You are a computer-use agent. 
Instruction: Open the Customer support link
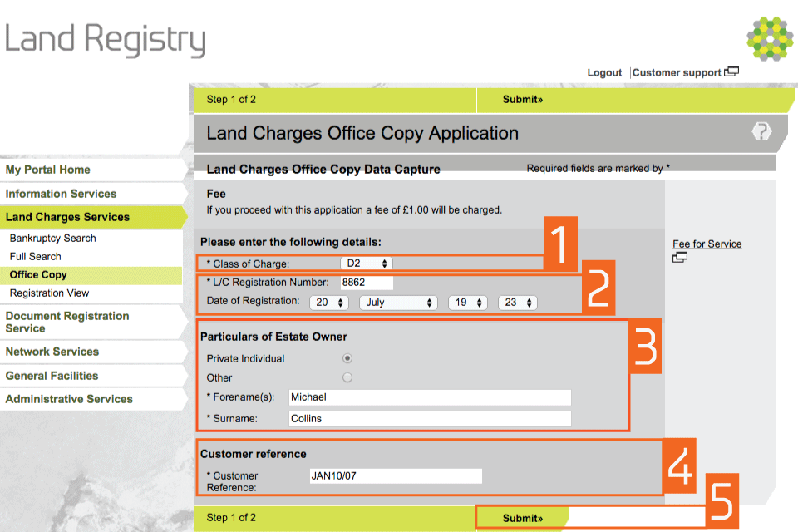pos(677,73)
